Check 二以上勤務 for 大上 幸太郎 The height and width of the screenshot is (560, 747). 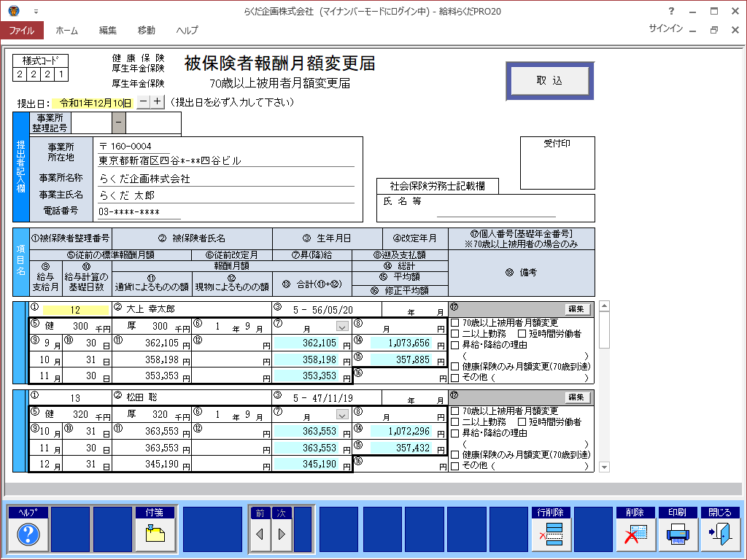pyautogui.click(x=455, y=334)
